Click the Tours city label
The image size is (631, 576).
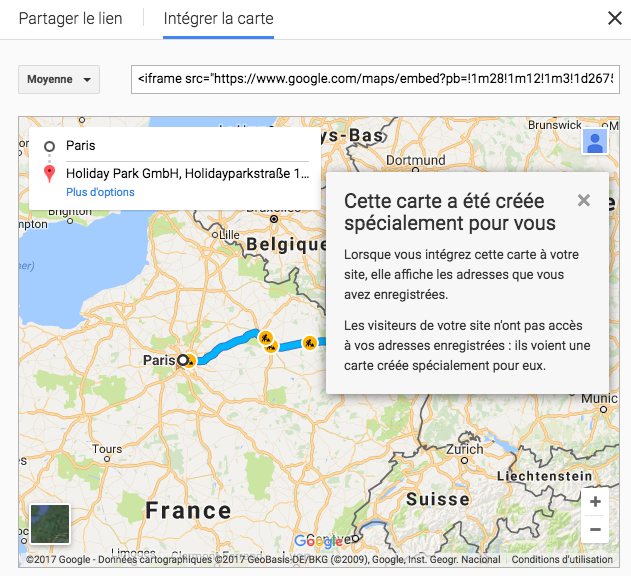click(107, 449)
